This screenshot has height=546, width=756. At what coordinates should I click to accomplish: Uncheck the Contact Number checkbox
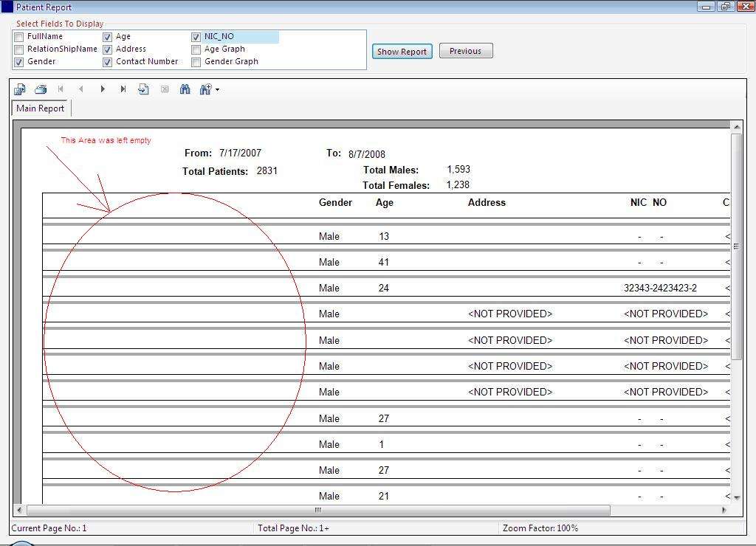pos(108,62)
